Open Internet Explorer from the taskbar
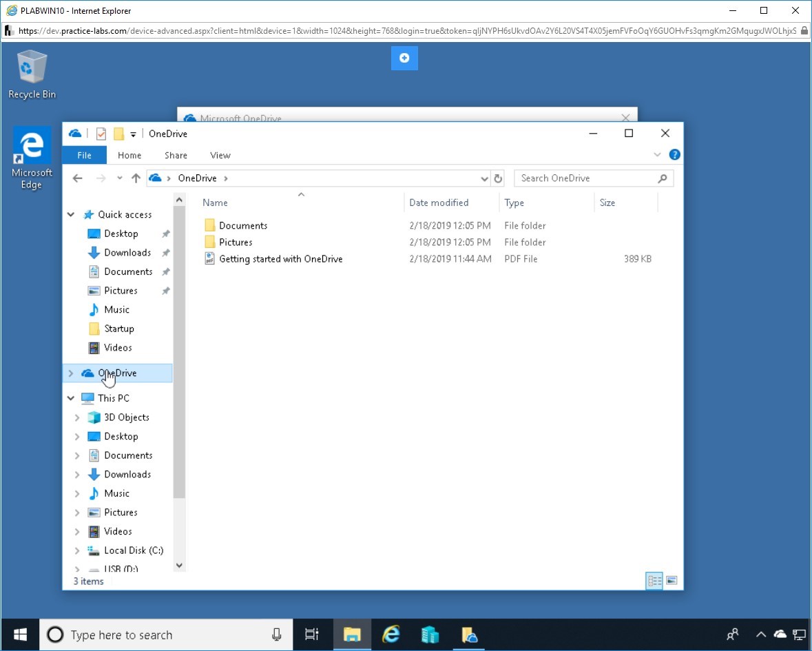This screenshot has height=651, width=812. point(391,634)
